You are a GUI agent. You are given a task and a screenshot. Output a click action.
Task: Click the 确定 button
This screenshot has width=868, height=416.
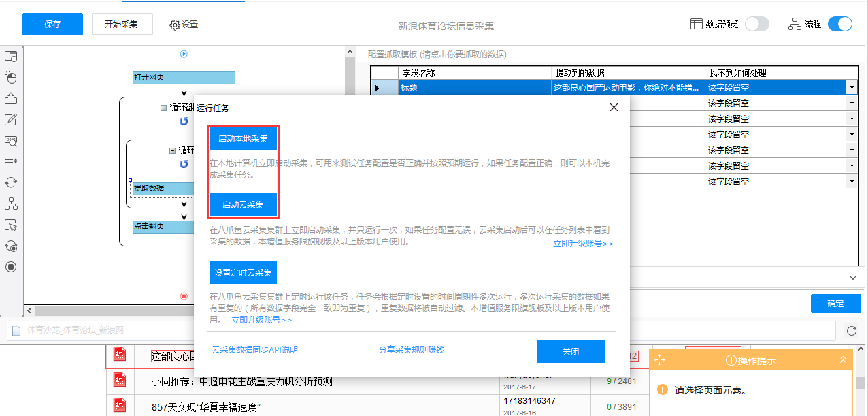coord(835,303)
